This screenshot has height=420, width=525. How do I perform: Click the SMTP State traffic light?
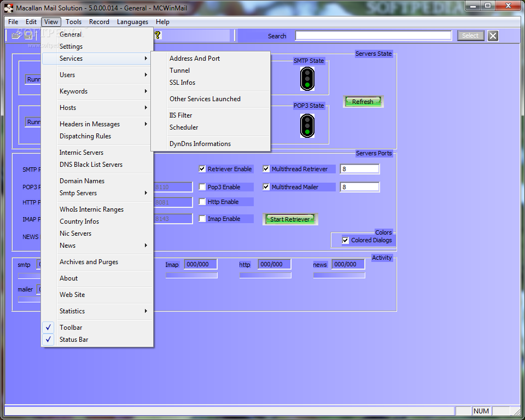pyautogui.click(x=307, y=79)
